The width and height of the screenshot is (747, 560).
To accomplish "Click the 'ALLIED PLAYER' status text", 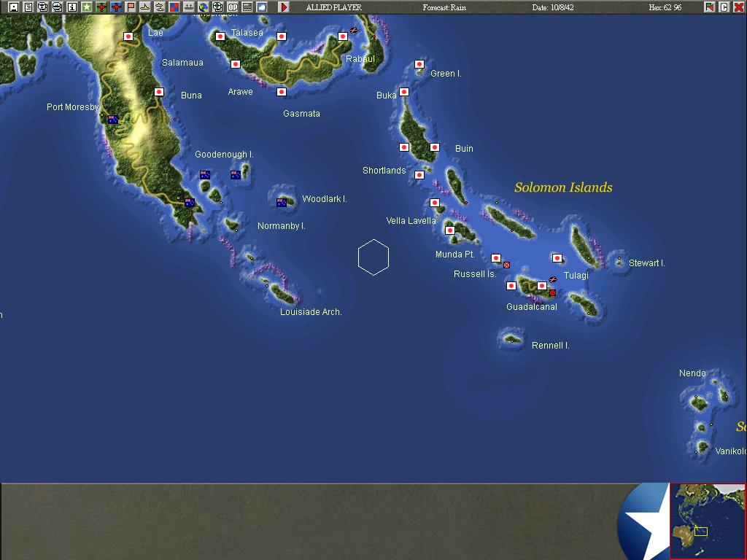I will (x=334, y=7).
